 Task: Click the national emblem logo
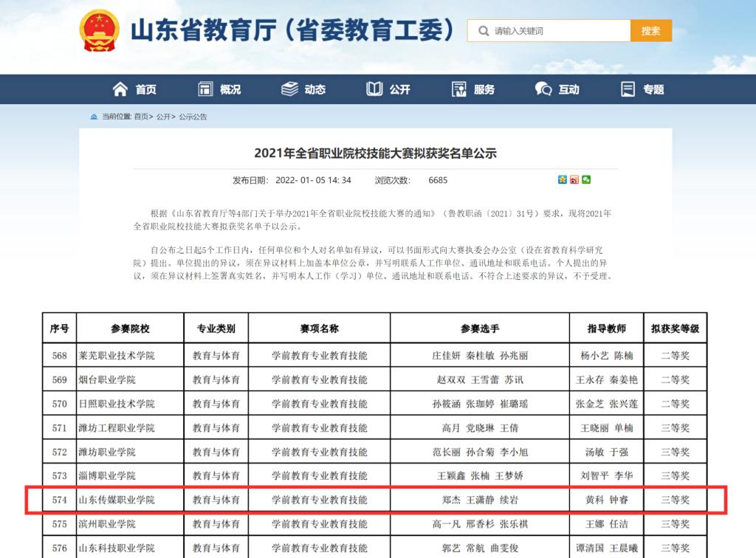pyautogui.click(x=100, y=30)
